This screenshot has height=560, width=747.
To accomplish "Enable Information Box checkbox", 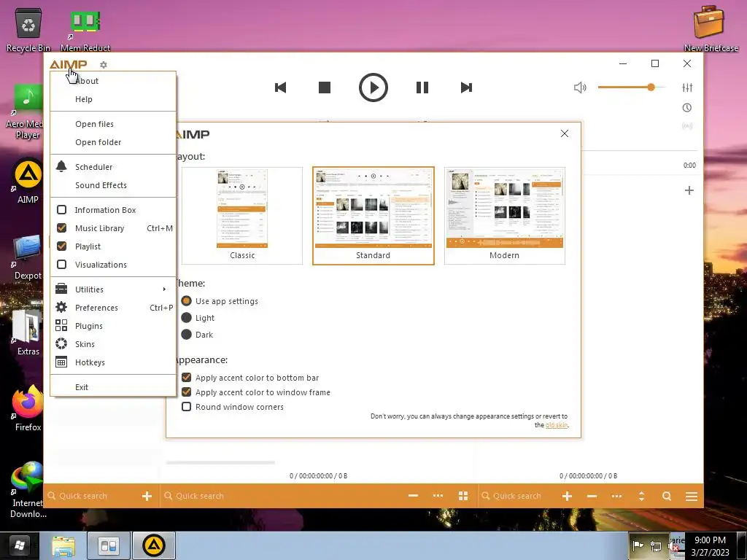I will [x=61, y=210].
